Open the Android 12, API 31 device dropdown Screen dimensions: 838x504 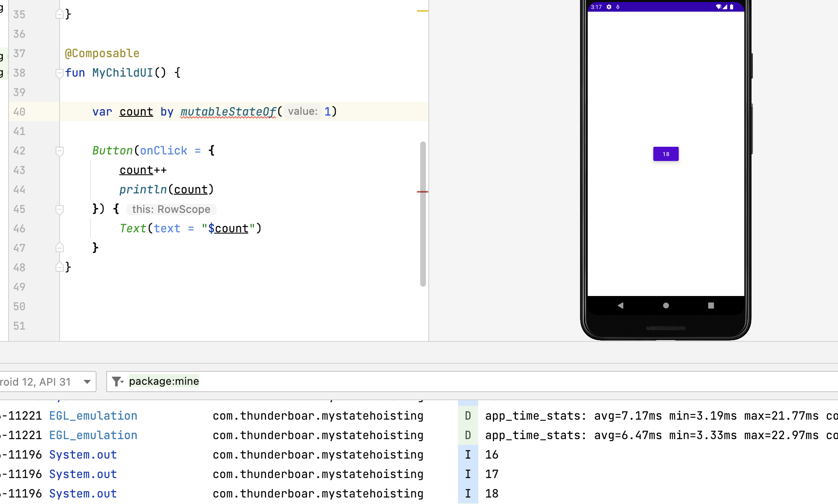click(47, 382)
